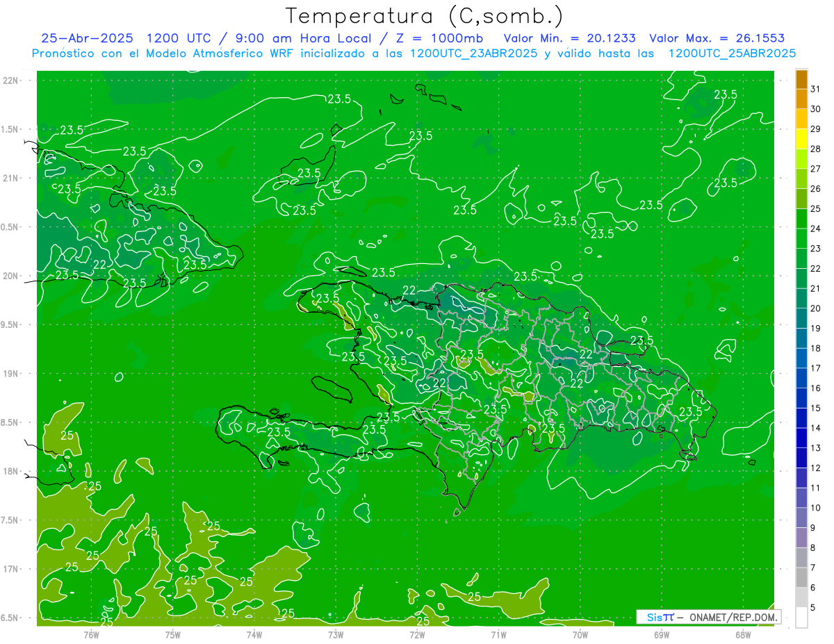The width and height of the screenshot is (834, 644).
Task: Click the "Temperatura (C,somb.)" map title
Action: pos(425,16)
